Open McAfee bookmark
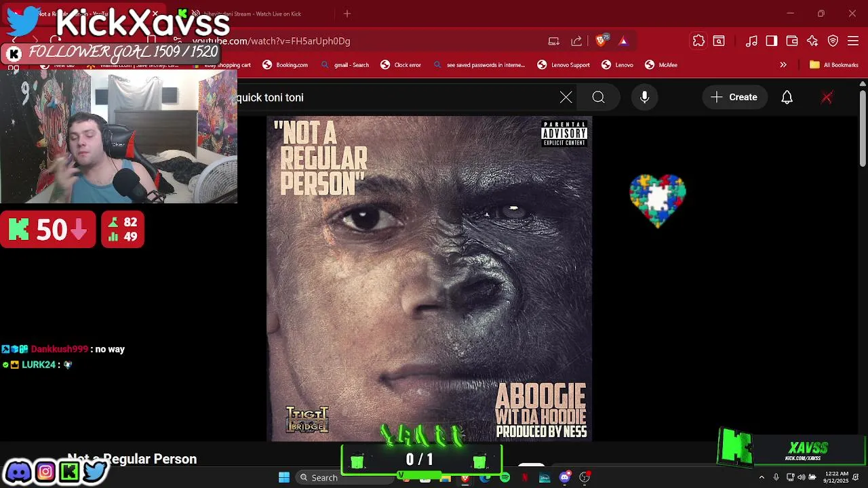The width and height of the screenshot is (868, 488). (661, 65)
